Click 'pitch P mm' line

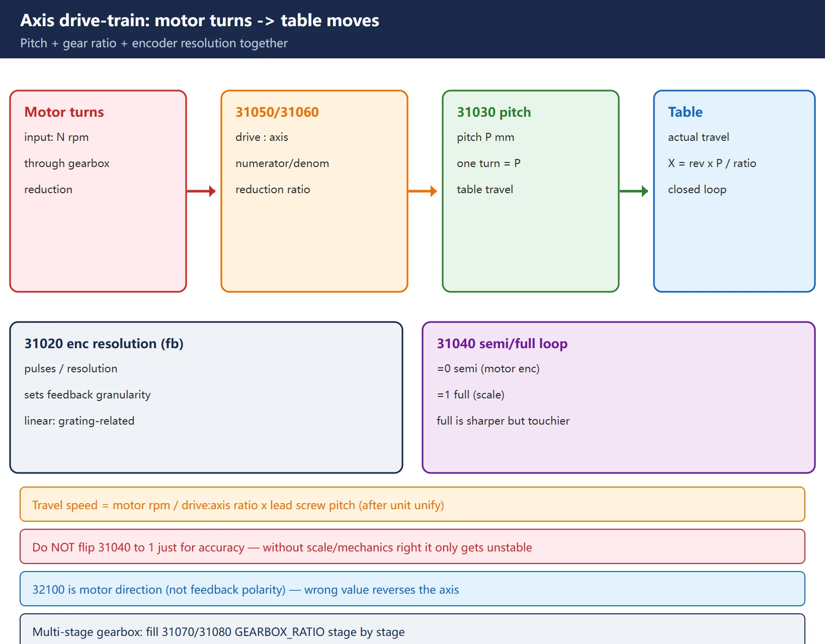(x=485, y=137)
